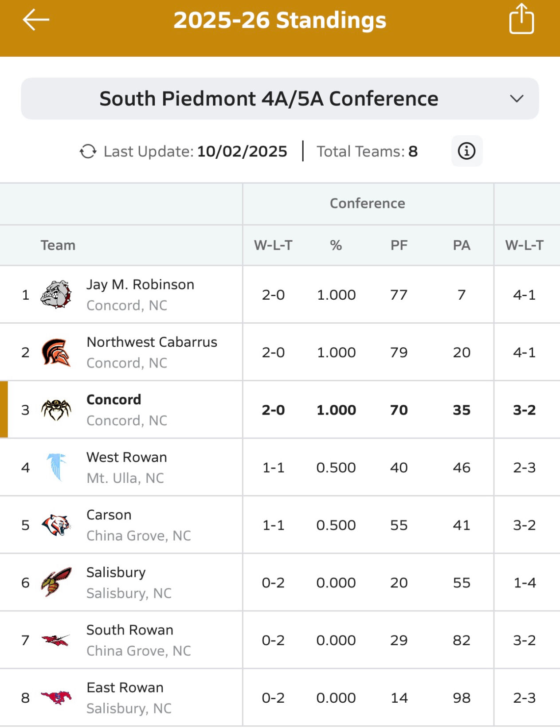The image size is (560, 728).
Task: Open the conference selector dropdown
Action: coord(279,98)
